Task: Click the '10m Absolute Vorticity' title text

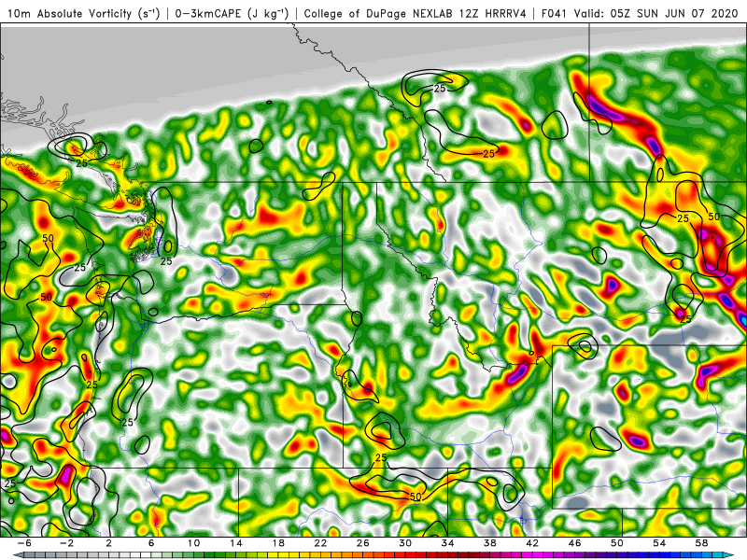Action: [x=69, y=13]
